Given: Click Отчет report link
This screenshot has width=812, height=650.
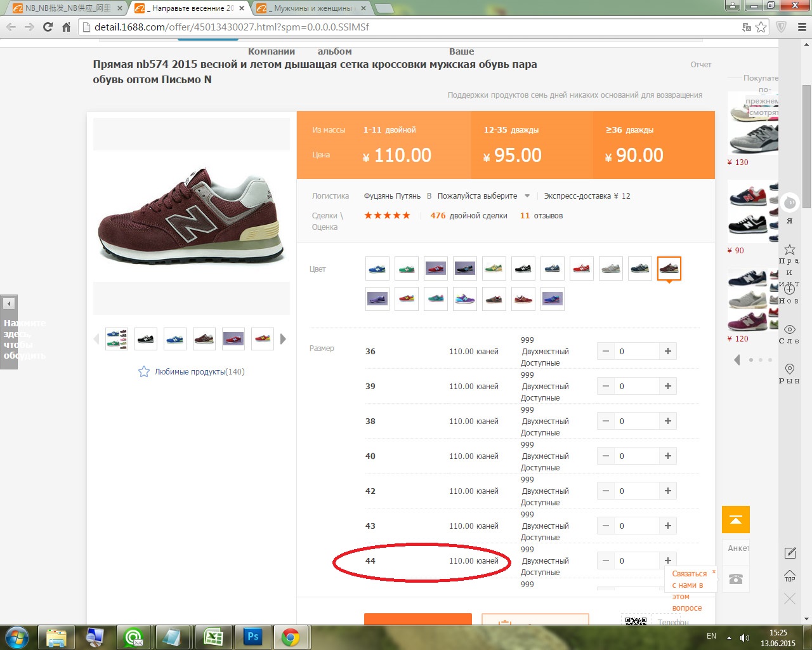Looking at the screenshot, I should click(x=701, y=65).
